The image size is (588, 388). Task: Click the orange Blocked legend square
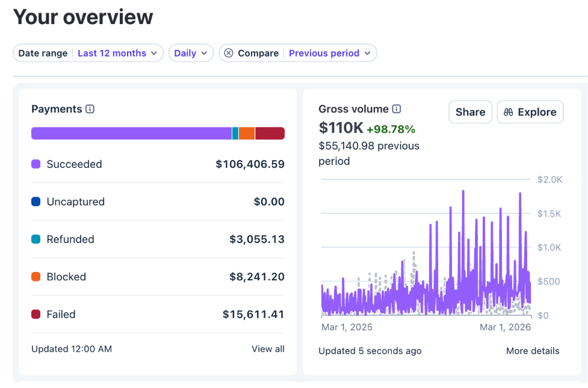click(x=36, y=277)
